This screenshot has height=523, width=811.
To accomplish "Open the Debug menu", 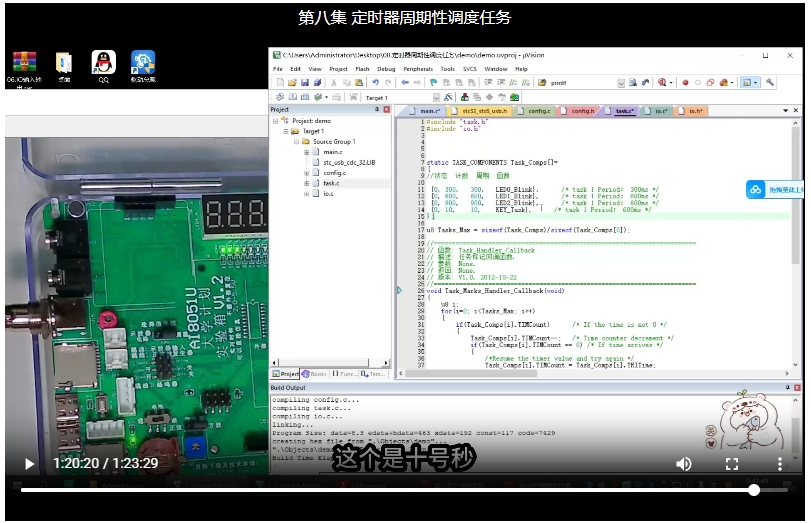I will coord(386,69).
